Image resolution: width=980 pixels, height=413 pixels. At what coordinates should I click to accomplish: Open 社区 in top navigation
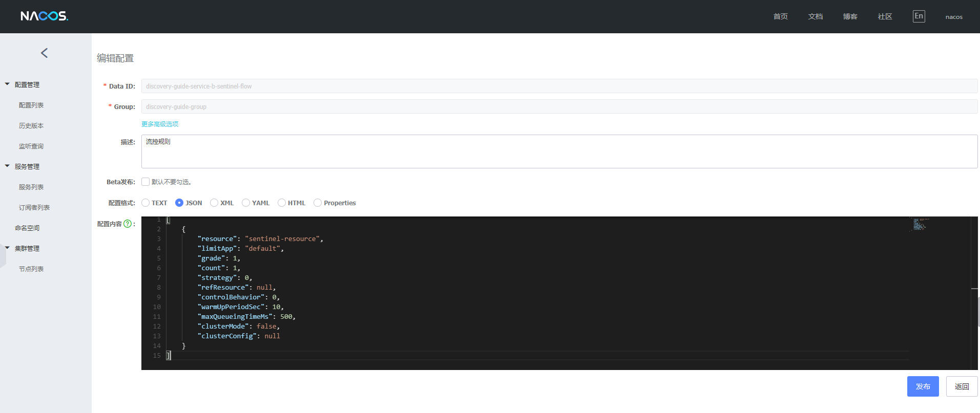click(x=885, y=16)
